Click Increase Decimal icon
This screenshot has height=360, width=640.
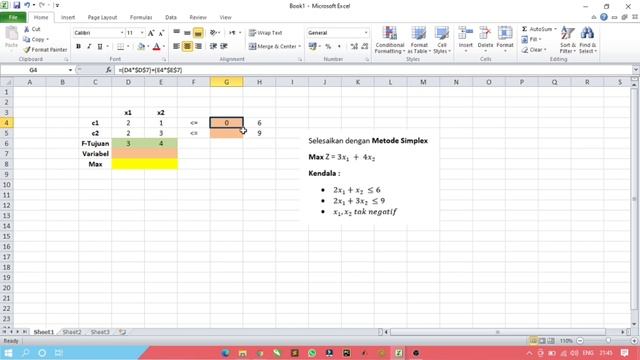click(354, 47)
